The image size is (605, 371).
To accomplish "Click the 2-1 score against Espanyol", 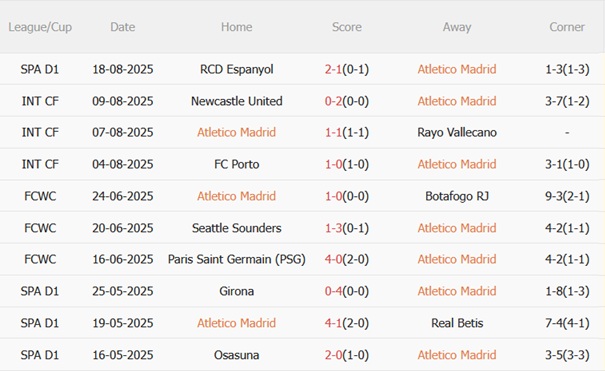I will 333,69.
